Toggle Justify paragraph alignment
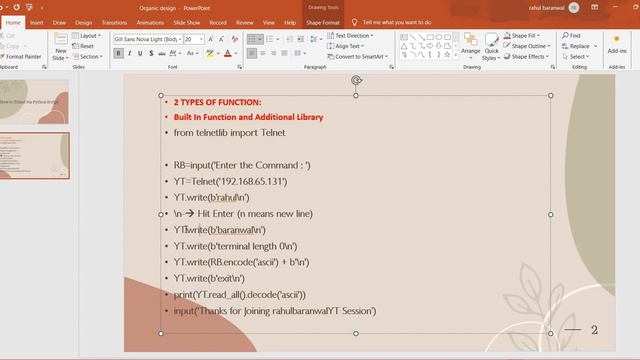 click(x=284, y=53)
